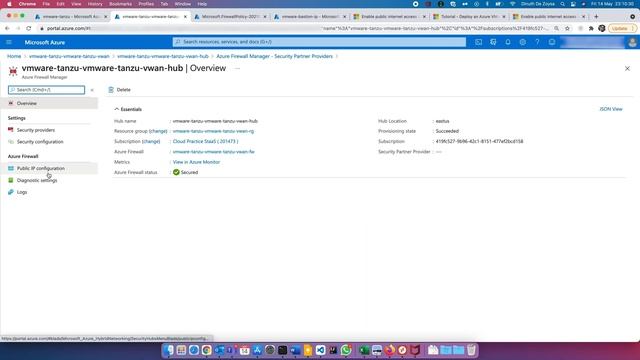Collapse the Essentials section
The image size is (640, 360).
tap(128, 109)
